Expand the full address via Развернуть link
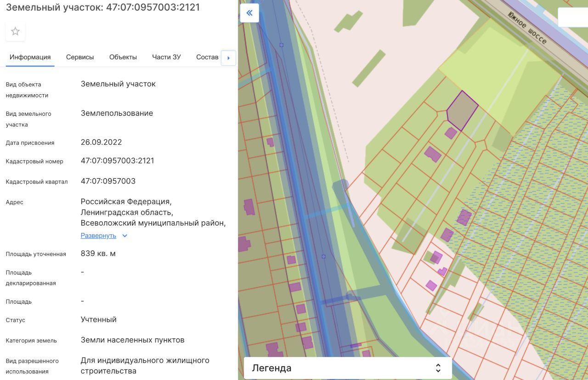The width and height of the screenshot is (588, 380). pos(98,236)
